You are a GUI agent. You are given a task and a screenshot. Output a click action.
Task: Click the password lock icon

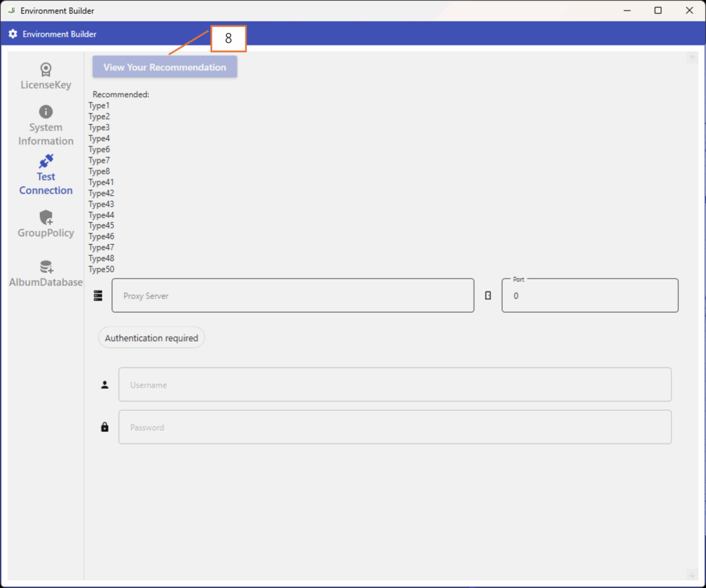point(105,427)
